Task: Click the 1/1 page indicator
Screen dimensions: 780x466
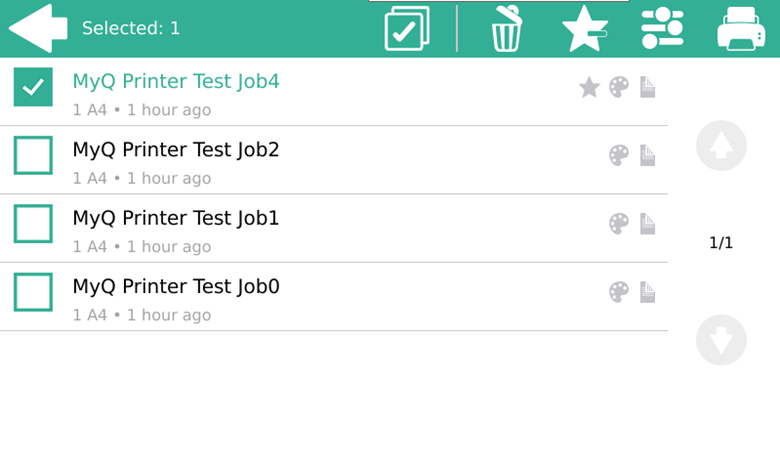Action: (721, 243)
